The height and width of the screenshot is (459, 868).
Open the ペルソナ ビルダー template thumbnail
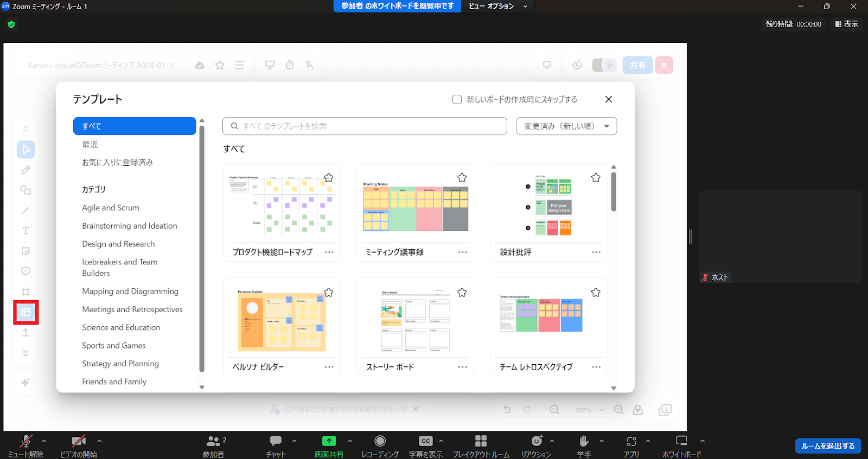point(282,321)
